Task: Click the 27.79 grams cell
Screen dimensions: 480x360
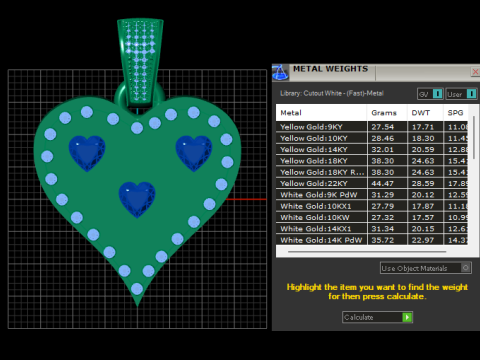Action: pyautogui.click(x=387, y=206)
